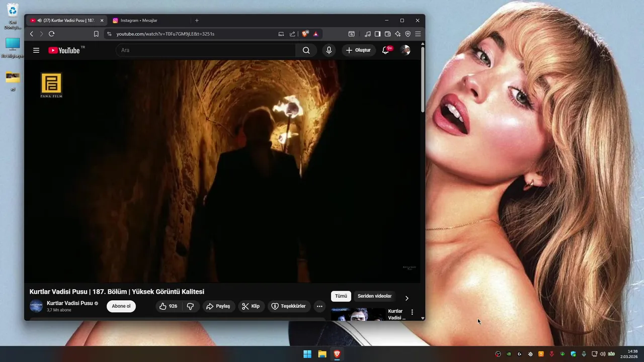Open the YouTube hamburger guide menu
This screenshot has width=644, height=362.
36,50
